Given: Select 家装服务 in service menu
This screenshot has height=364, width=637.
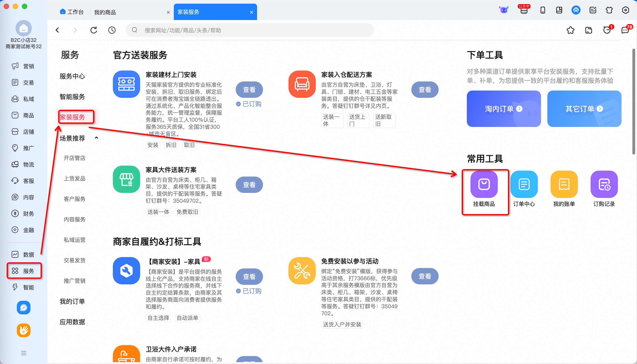Looking at the screenshot, I should click(x=72, y=117).
